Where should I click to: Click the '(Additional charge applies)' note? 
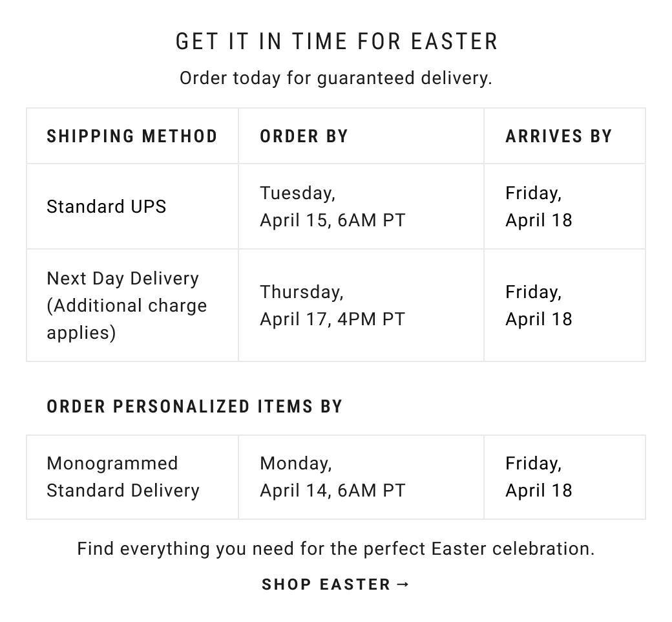[127, 319]
